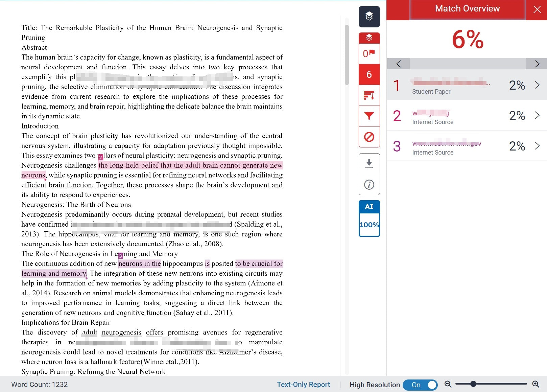Click the dark layers icon at top

pos(369,16)
